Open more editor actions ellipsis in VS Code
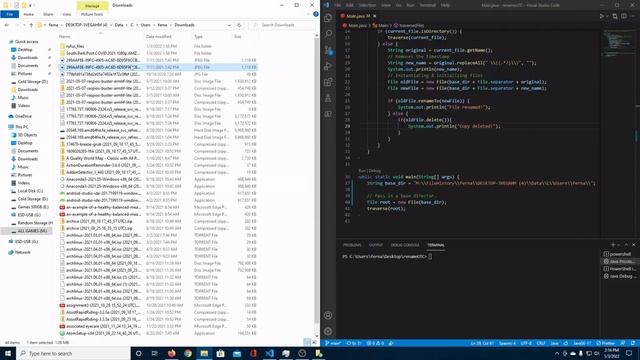Image resolution: width=640 pixels, height=360 pixels. [x=633, y=16]
